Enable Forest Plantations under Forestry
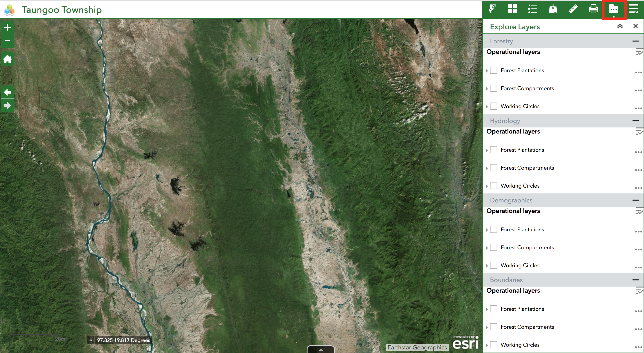Image resolution: width=644 pixels, height=353 pixels. tap(494, 70)
